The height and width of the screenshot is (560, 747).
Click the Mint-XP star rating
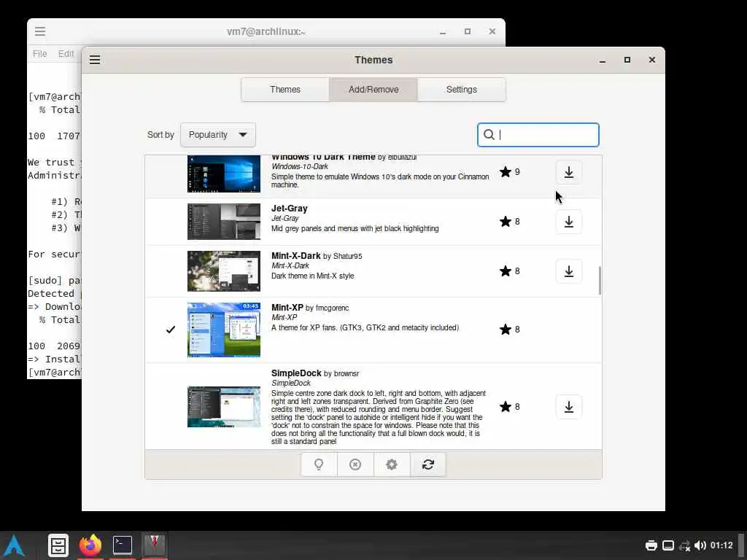[x=510, y=330]
